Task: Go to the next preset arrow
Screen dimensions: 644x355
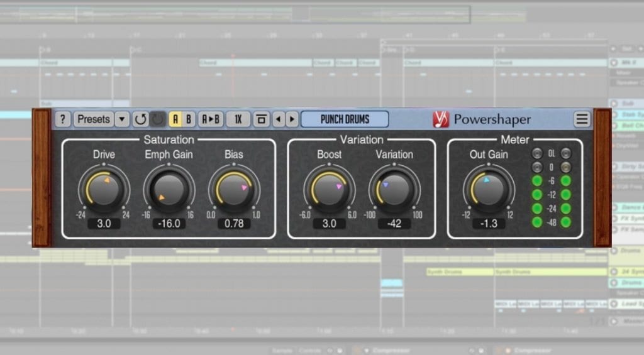Action: pyautogui.click(x=292, y=119)
